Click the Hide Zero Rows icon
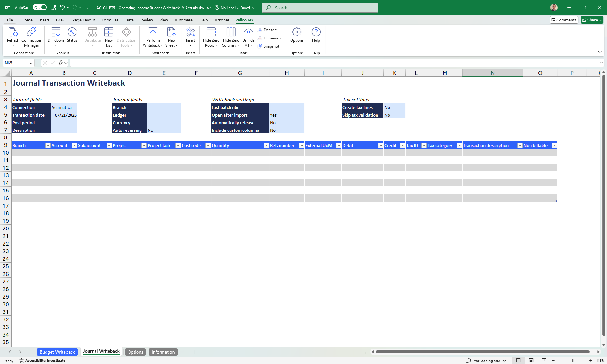Viewport: 607px width, 364px height. (211, 32)
